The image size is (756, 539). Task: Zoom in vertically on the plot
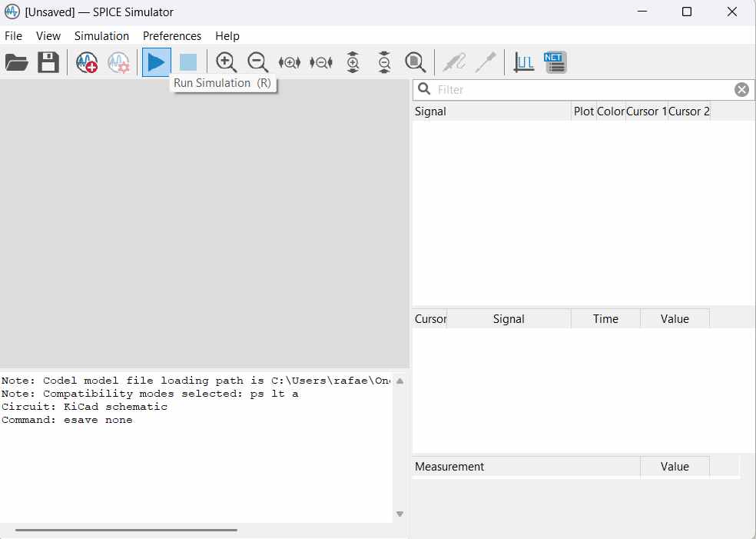[x=353, y=62]
